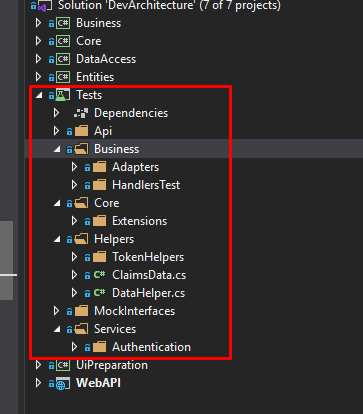Open the DataHelper.cs file name
Image resolution: width=363 pixels, height=414 pixels.
149,293
